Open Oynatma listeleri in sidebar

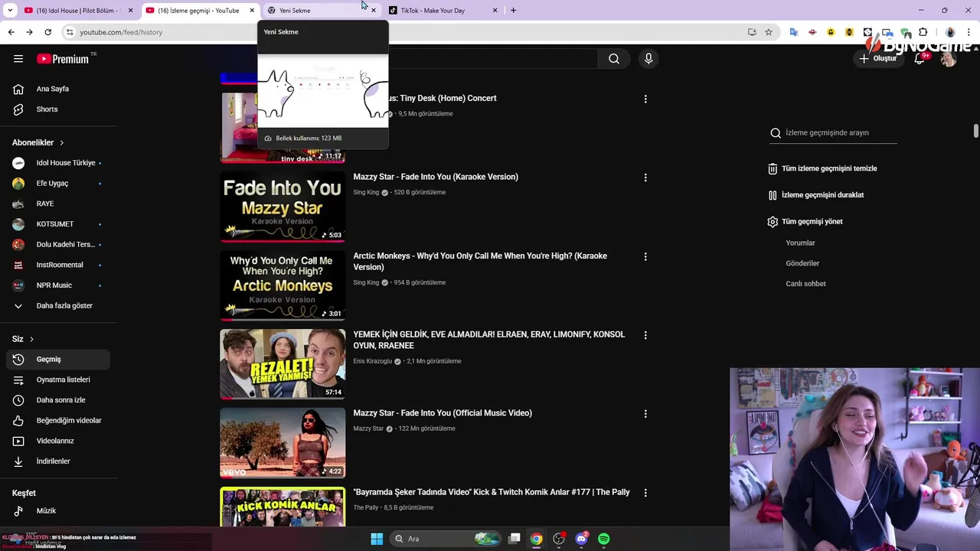58,380
